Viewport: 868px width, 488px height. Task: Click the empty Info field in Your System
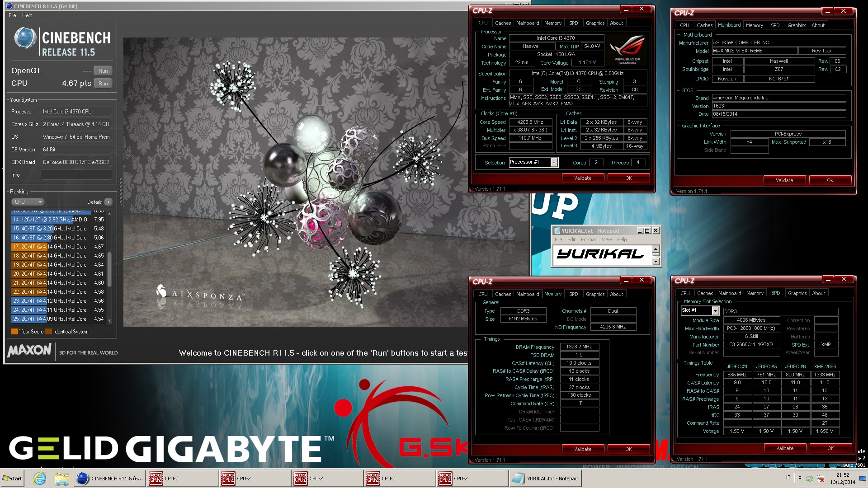coord(76,175)
